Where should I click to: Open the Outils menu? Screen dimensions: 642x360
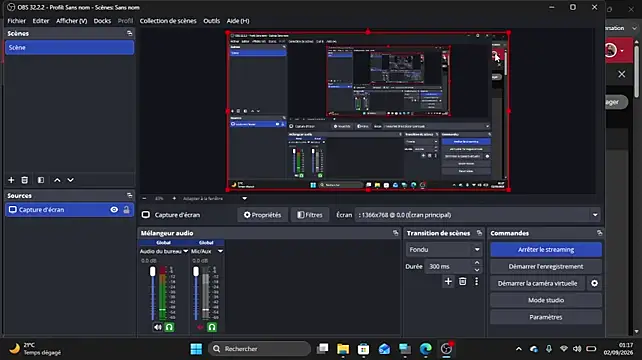(x=212, y=21)
